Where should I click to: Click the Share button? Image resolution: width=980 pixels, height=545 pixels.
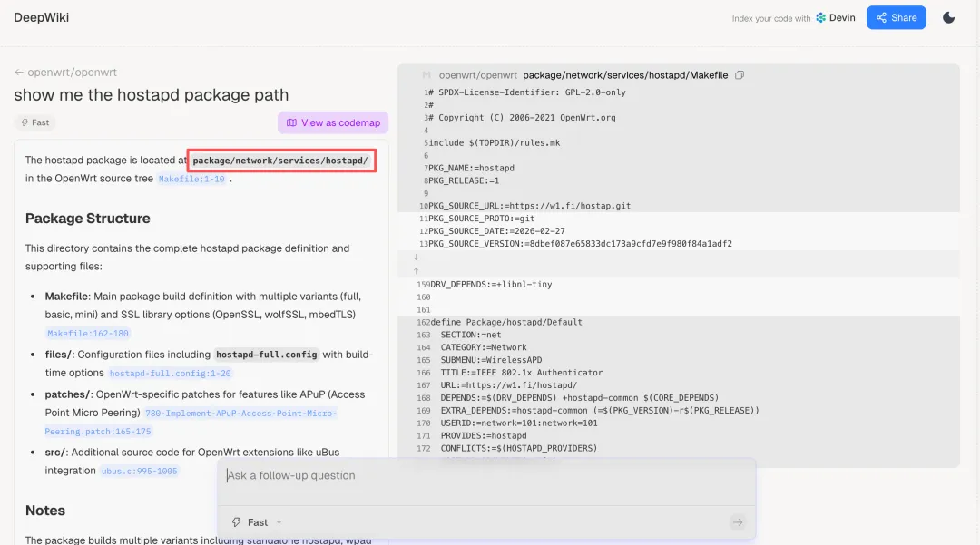pyautogui.click(x=896, y=17)
